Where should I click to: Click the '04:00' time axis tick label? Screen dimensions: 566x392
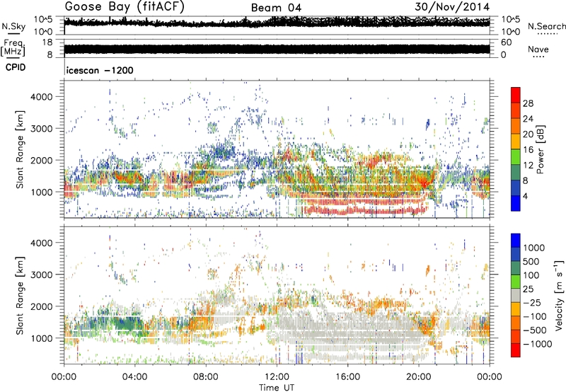tap(134, 377)
